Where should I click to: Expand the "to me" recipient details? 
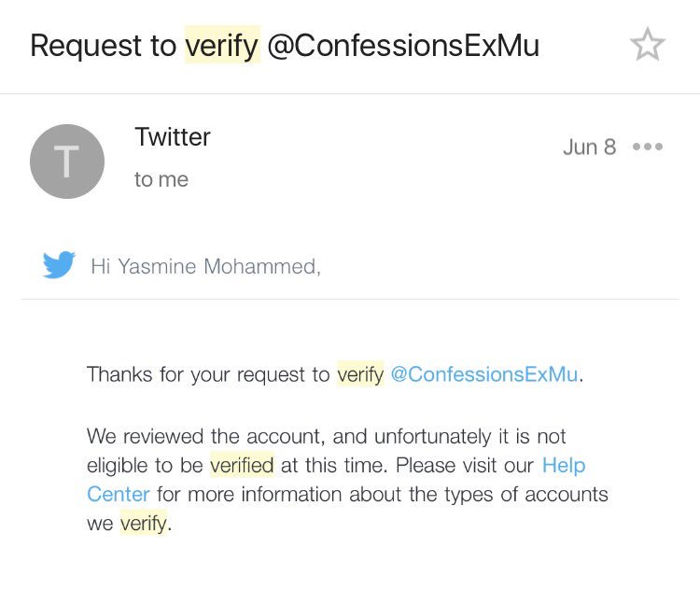coord(161,179)
